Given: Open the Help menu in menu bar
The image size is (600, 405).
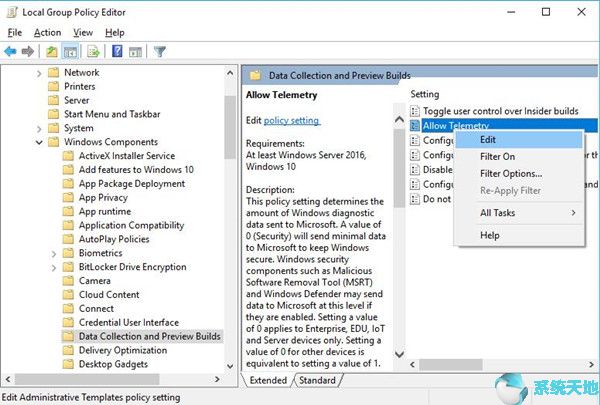Looking at the screenshot, I should pyautogui.click(x=115, y=33).
